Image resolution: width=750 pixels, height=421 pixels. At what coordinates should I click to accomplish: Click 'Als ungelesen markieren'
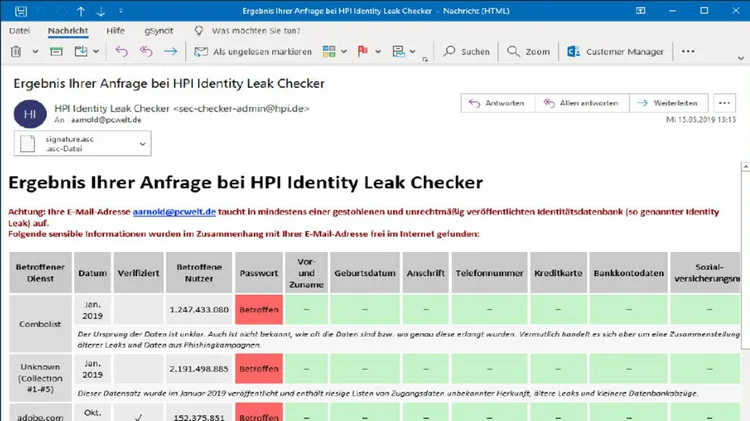(253, 52)
